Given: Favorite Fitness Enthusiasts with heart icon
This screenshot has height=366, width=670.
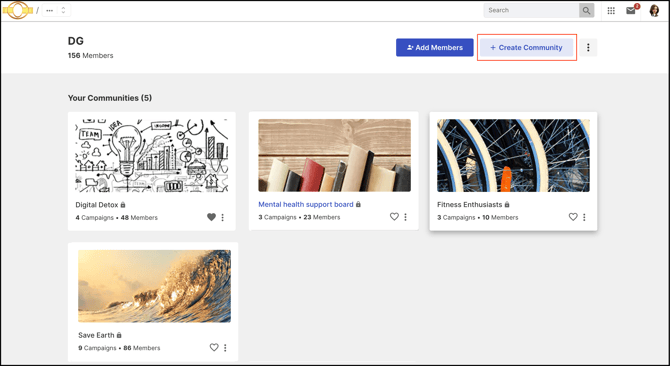Looking at the screenshot, I should click(x=573, y=217).
